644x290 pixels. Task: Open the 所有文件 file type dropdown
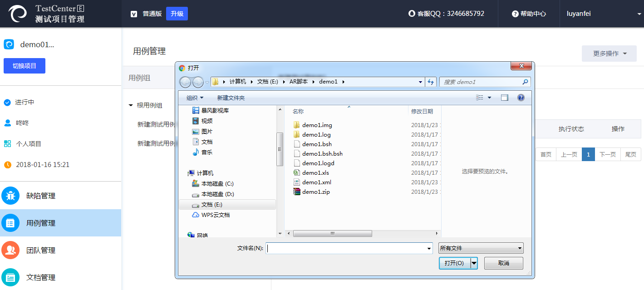(x=481, y=248)
